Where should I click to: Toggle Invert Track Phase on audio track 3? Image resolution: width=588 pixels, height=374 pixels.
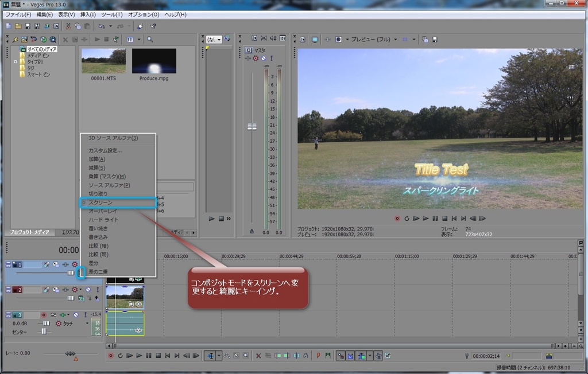tap(53, 315)
